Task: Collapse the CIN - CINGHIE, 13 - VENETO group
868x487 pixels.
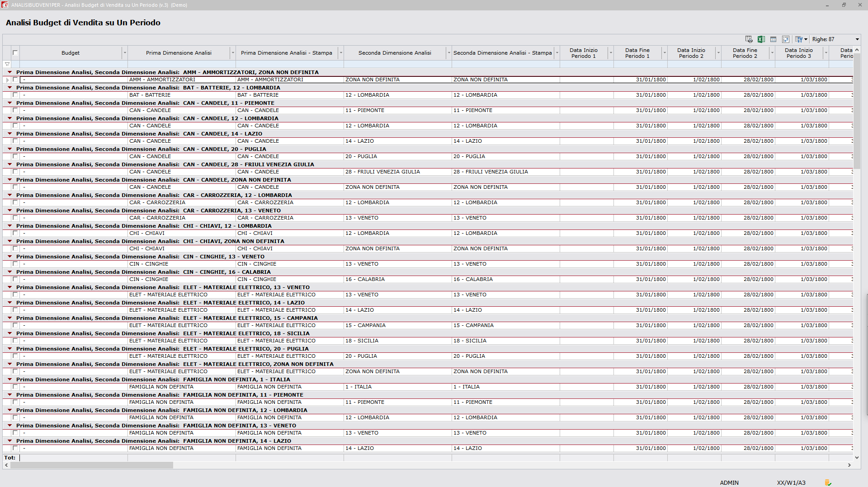Action: [9, 256]
